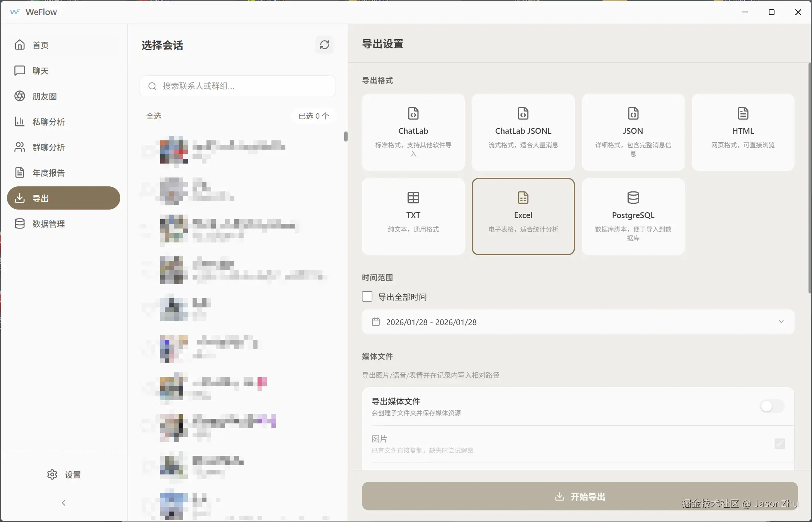
Task: Switch to the 聊天 chat tab
Action: (x=40, y=71)
